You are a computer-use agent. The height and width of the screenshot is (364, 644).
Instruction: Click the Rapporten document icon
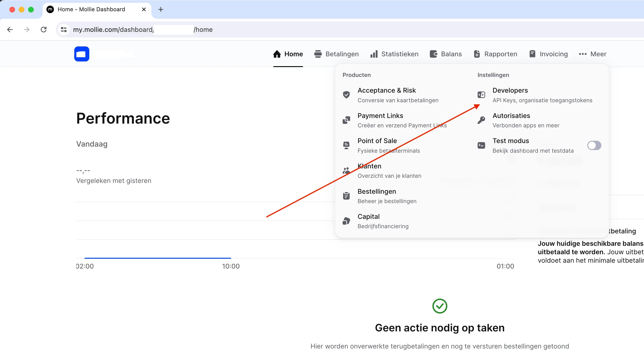[x=477, y=54]
